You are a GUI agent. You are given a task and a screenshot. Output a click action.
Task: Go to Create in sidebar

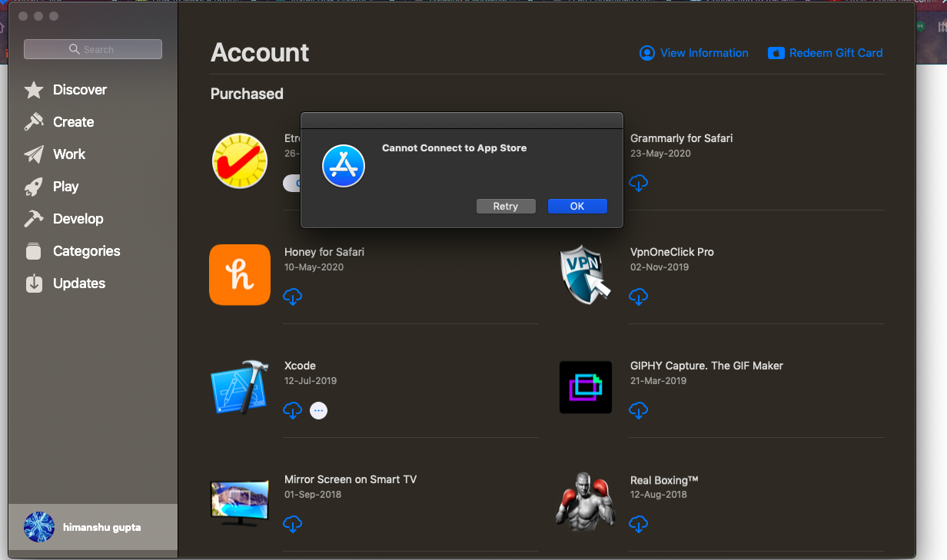pos(74,122)
